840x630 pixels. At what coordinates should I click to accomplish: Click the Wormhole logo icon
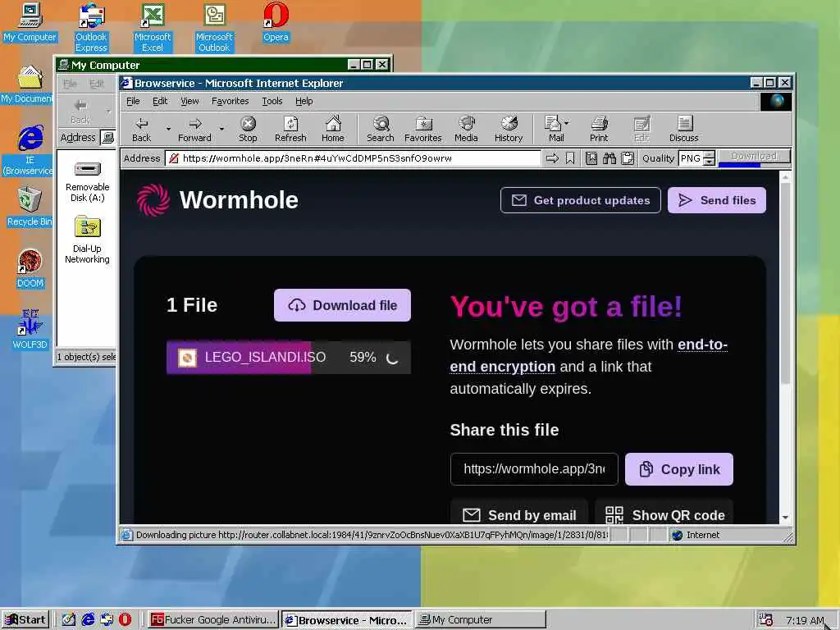coord(153,200)
